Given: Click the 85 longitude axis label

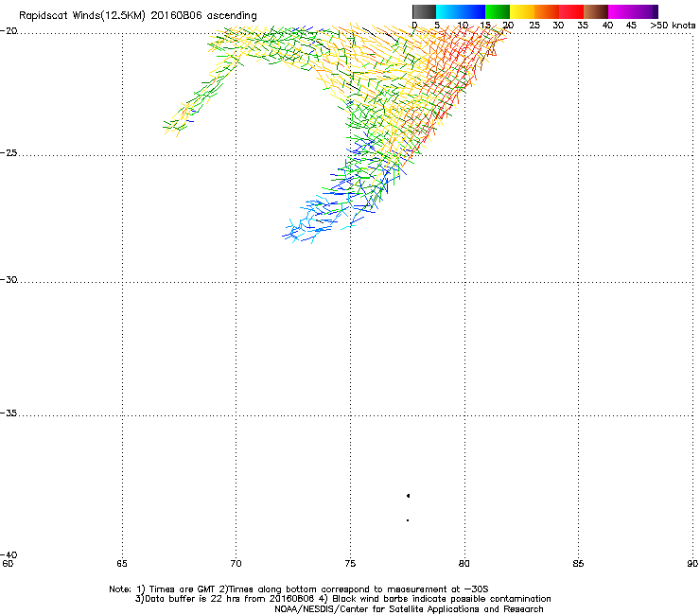Looking at the screenshot, I should [x=578, y=564].
